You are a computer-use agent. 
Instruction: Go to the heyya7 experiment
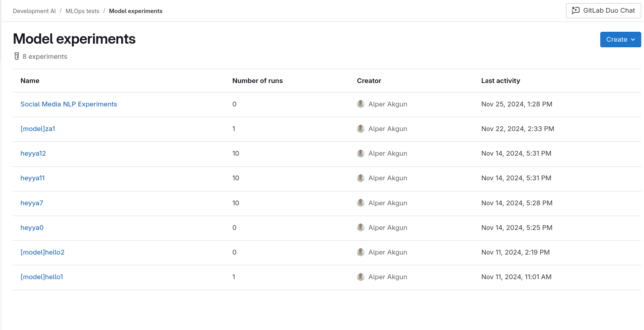(32, 203)
